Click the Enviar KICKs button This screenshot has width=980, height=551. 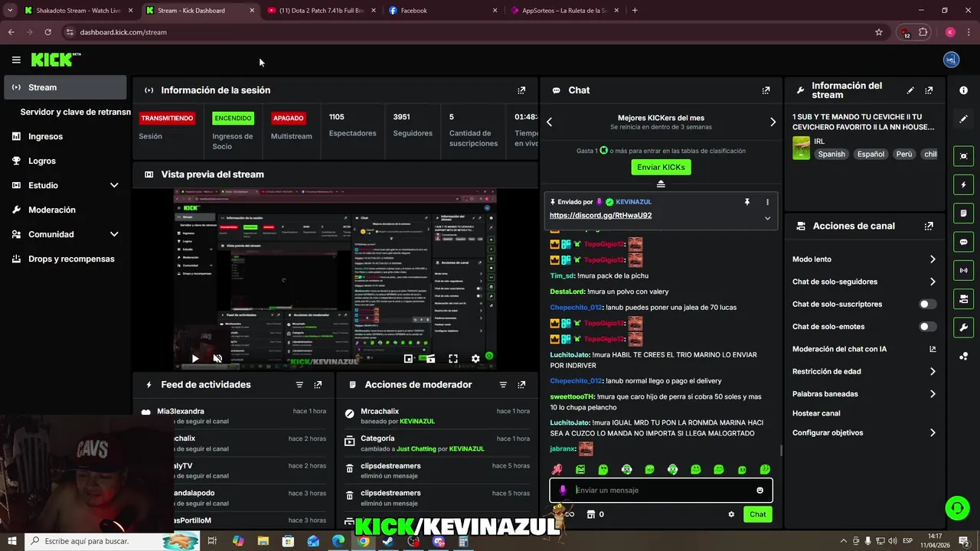click(x=661, y=167)
